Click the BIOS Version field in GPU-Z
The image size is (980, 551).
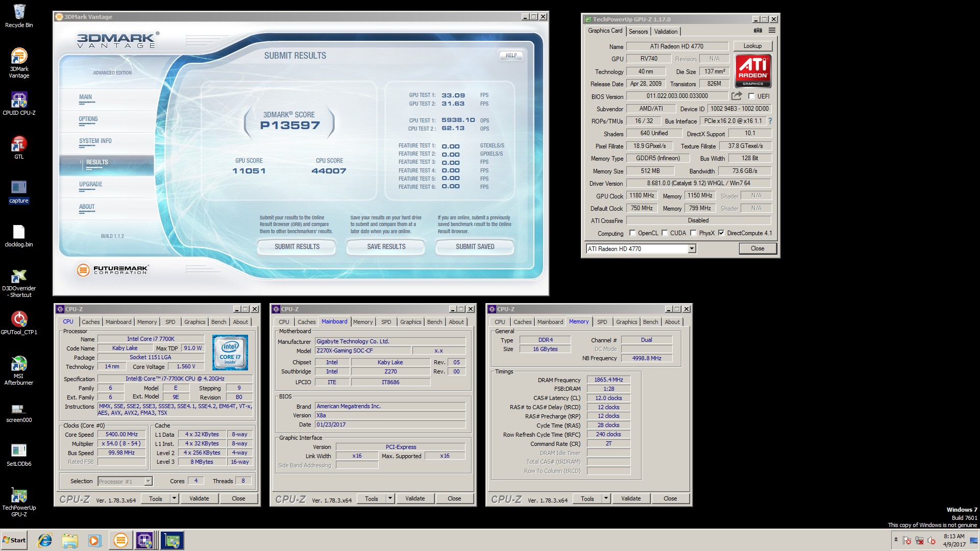coord(677,96)
